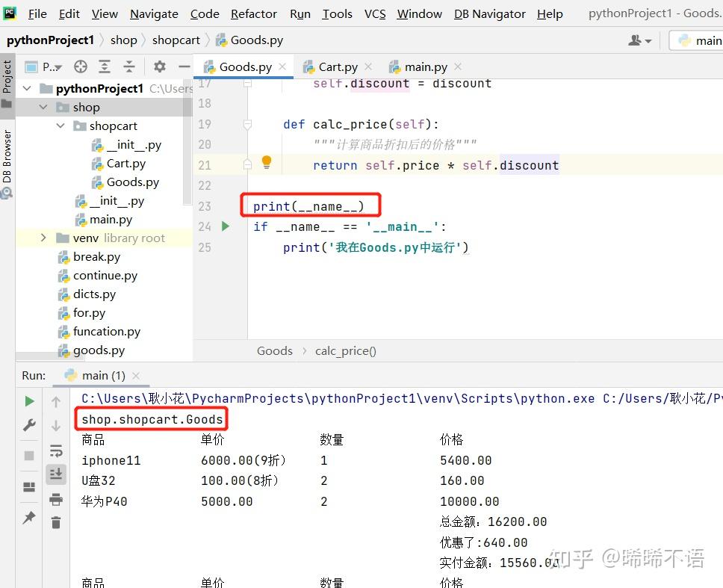The width and height of the screenshot is (723, 588).
Task: Switch to the Cart.py editor tab
Action: tap(338, 67)
